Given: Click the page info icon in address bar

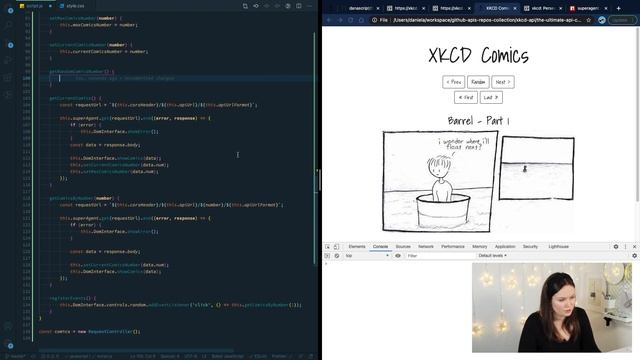Looking at the screenshot, I should click(x=374, y=20).
